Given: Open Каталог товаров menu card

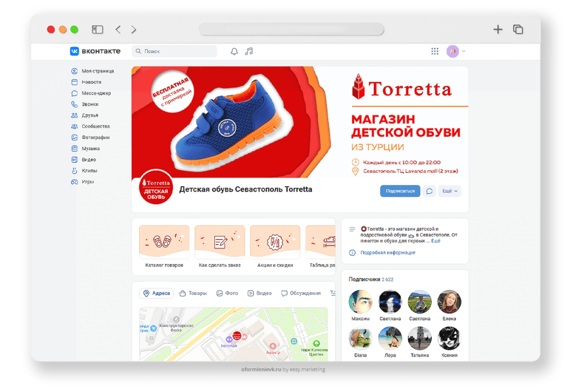Looking at the screenshot, I should coord(164,246).
